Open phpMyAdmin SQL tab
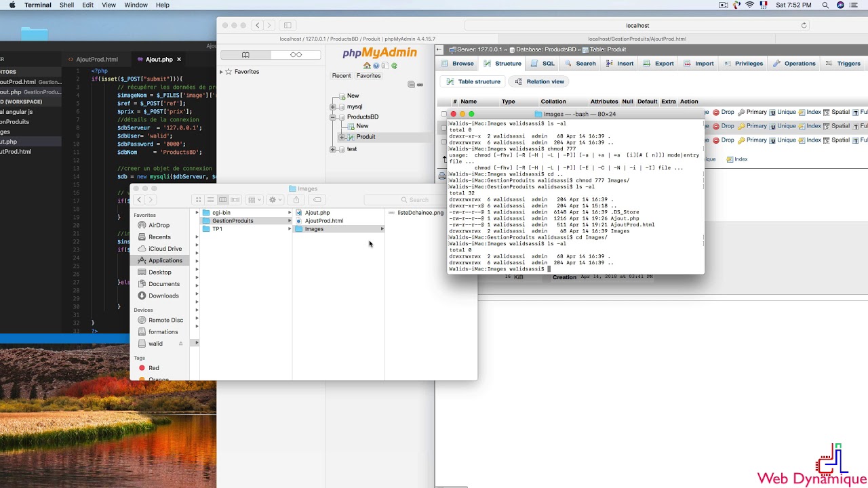Screen dimensions: 868x488 coord(543,64)
